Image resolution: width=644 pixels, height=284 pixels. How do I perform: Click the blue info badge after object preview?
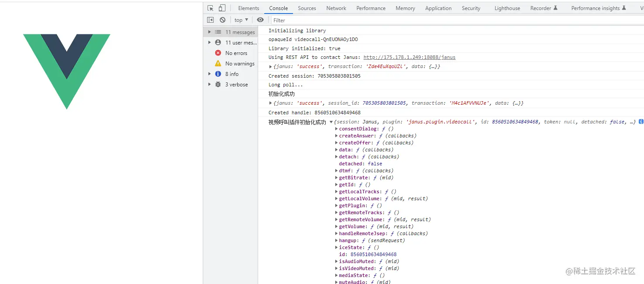pyautogui.click(x=641, y=122)
